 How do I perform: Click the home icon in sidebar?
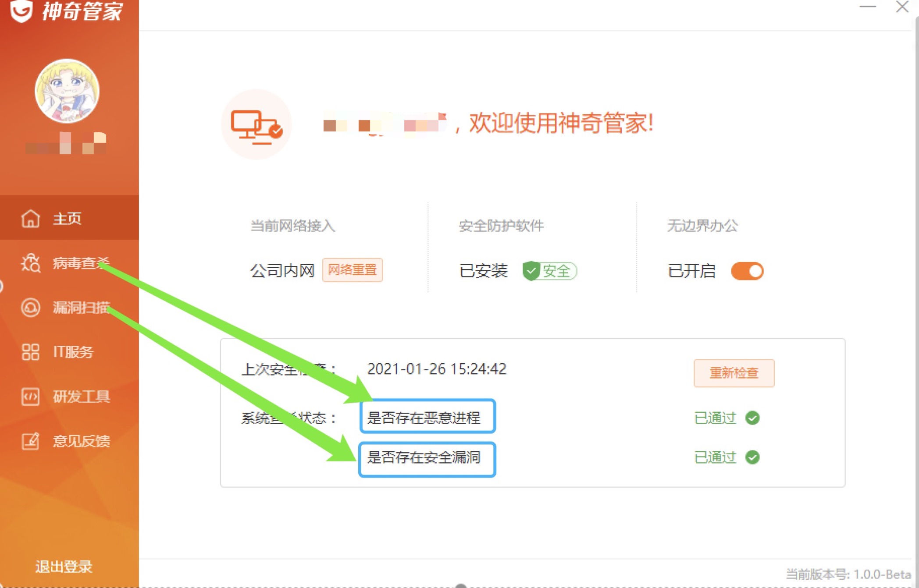coord(30,218)
